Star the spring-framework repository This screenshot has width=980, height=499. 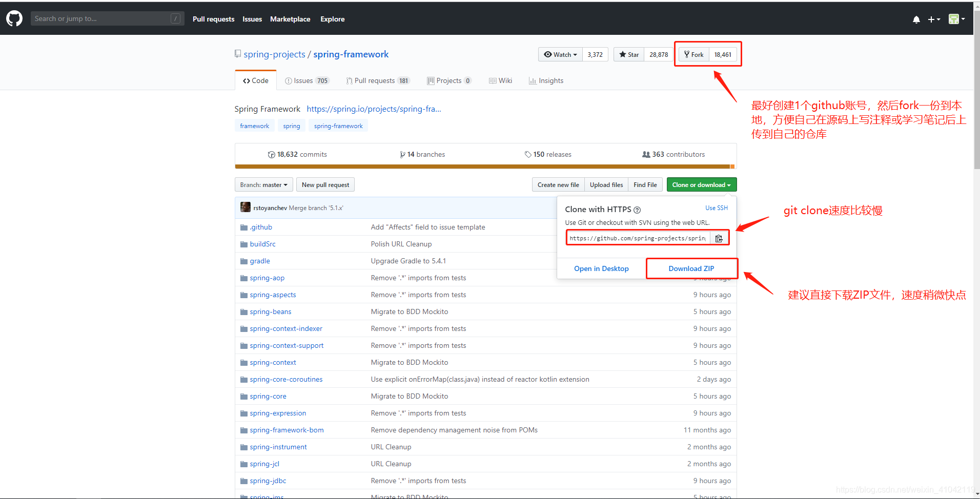[628, 54]
